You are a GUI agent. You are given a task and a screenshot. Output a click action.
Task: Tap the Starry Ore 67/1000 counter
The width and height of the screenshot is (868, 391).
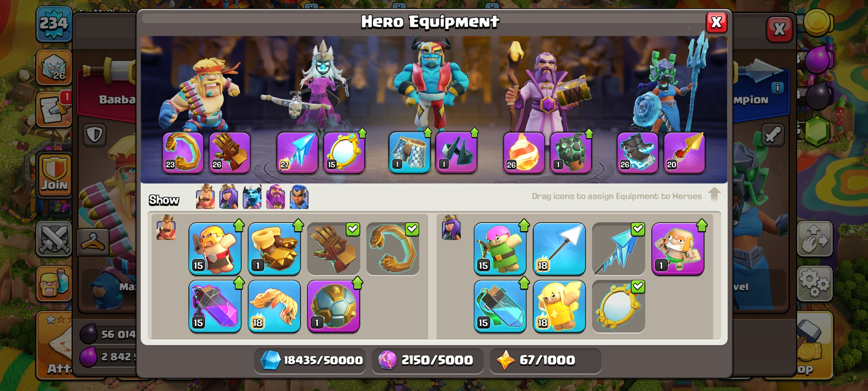click(545, 360)
